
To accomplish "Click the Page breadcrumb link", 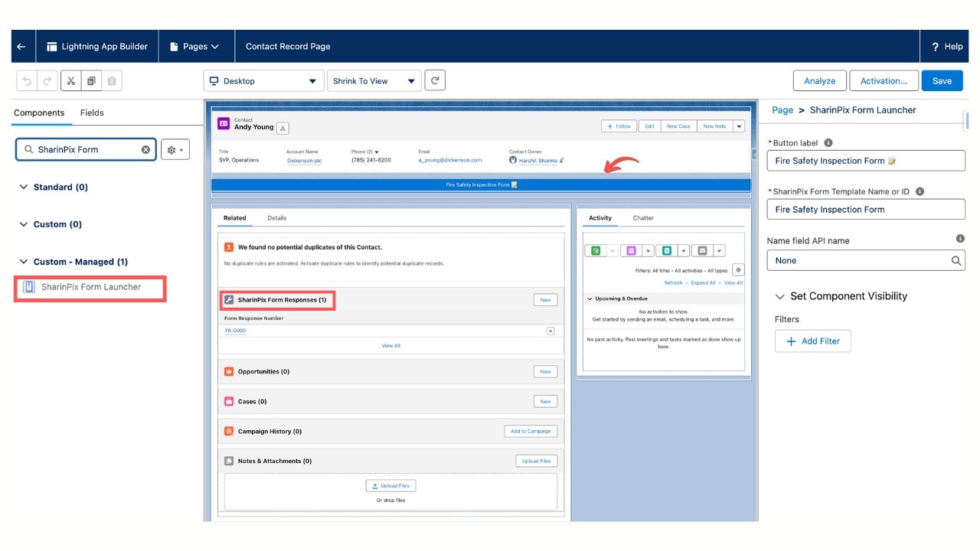I will pyautogui.click(x=782, y=110).
